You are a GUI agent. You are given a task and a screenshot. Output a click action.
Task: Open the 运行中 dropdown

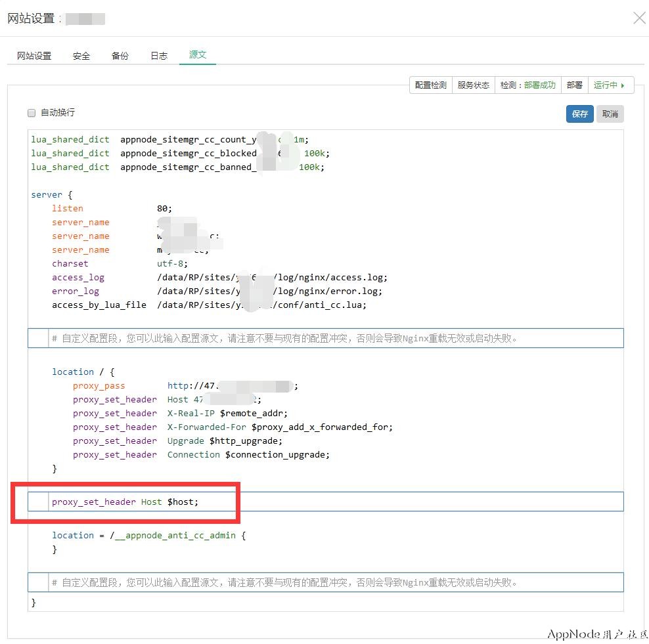tap(610, 85)
